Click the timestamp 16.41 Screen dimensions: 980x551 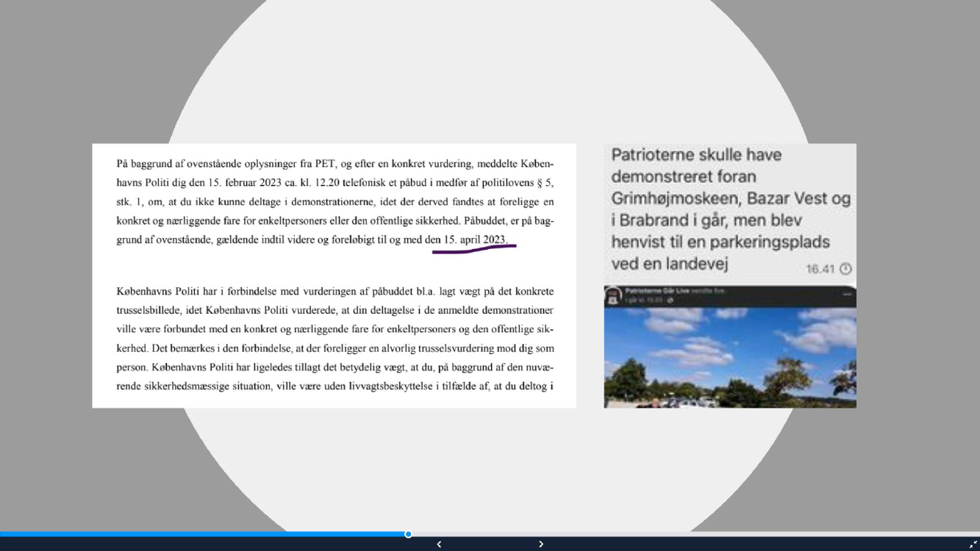pos(820,269)
